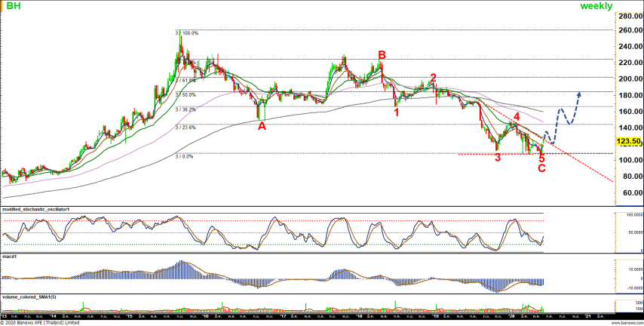Select the macd1 indicator panel title

pos(11,257)
